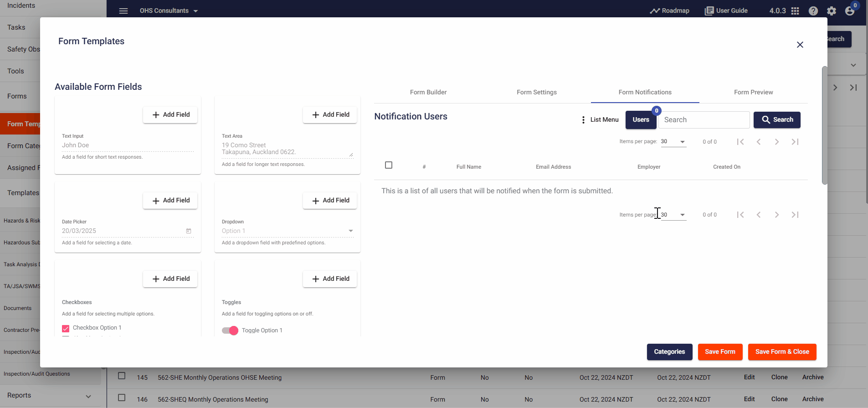
Task: Click the Search button with magnifier
Action: point(777,120)
